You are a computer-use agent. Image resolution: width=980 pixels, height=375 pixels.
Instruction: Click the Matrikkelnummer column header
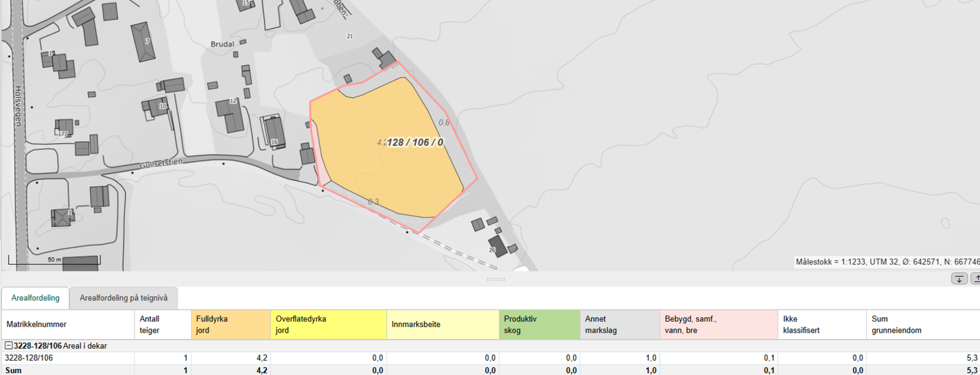(67, 324)
